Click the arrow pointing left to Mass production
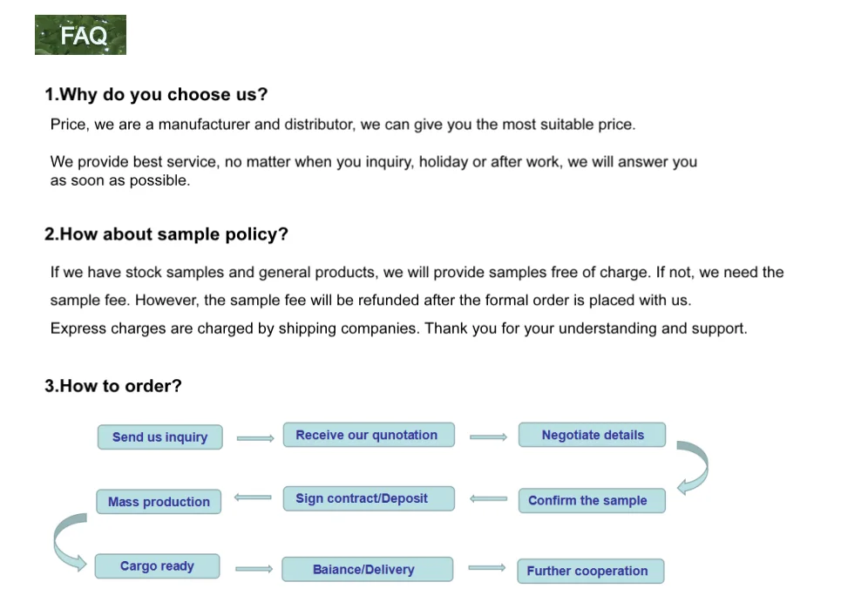This screenshot has height=616, width=841. (x=253, y=498)
